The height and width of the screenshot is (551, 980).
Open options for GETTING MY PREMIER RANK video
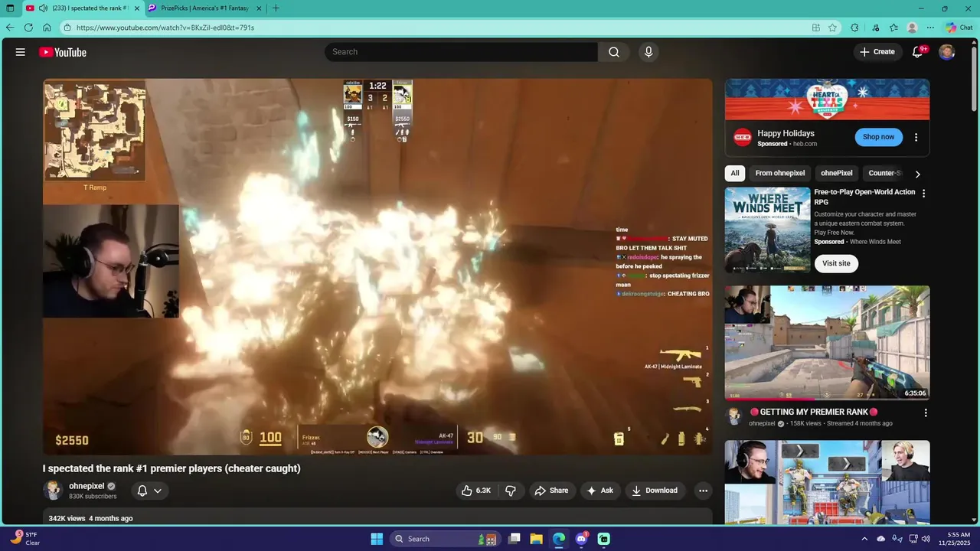(925, 412)
